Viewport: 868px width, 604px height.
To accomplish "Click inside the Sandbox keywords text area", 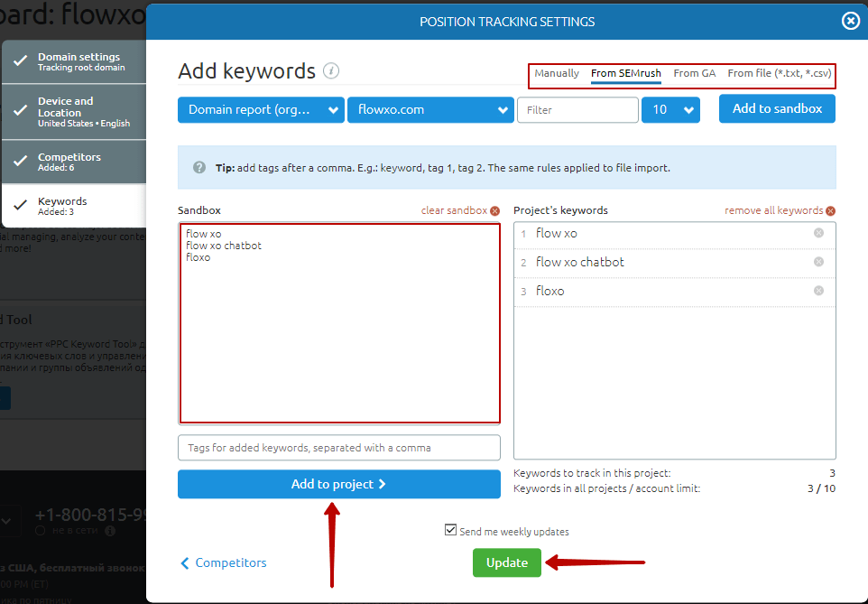I will 339,323.
